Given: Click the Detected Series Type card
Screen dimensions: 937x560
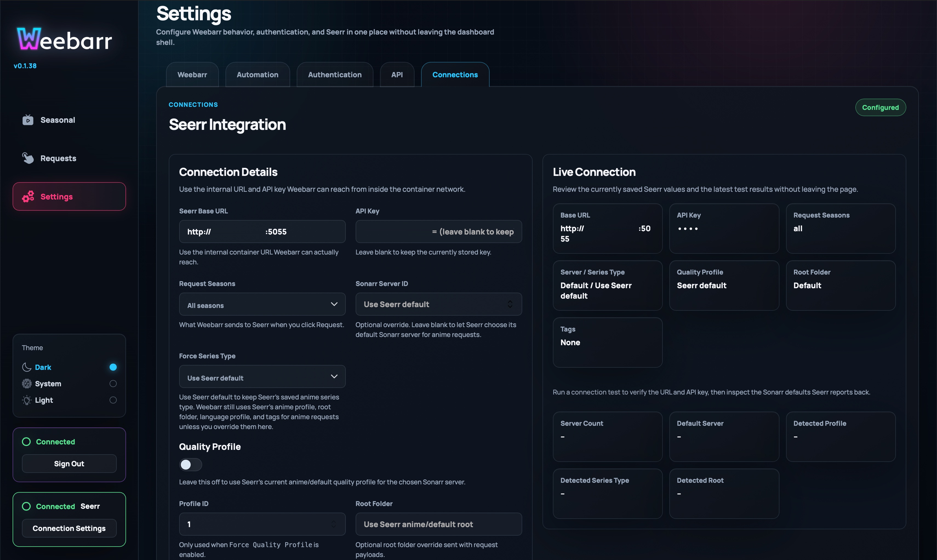Looking at the screenshot, I should [x=608, y=494].
